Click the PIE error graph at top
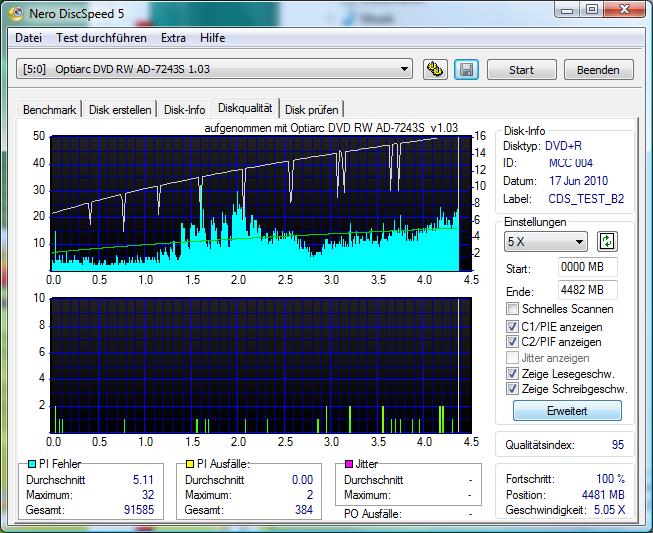The image size is (653, 533). pyautogui.click(x=261, y=203)
